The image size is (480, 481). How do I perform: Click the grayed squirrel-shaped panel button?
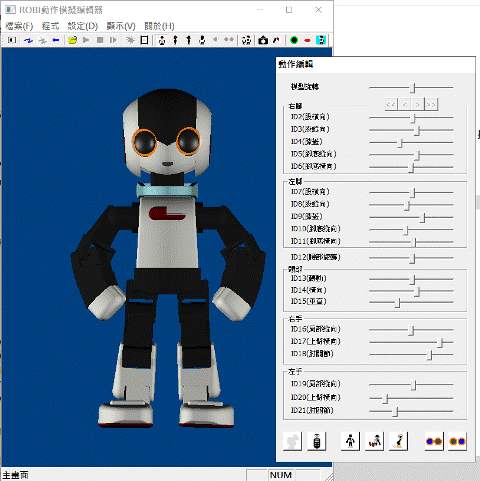(292, 441)
